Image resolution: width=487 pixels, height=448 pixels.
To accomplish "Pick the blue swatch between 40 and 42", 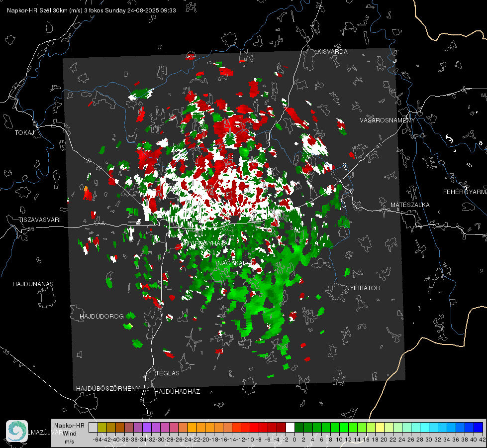I will click(479, 427).
